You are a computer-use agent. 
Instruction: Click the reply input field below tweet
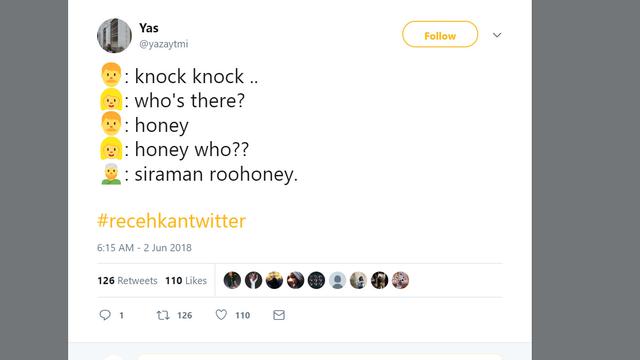click(320, 357)
